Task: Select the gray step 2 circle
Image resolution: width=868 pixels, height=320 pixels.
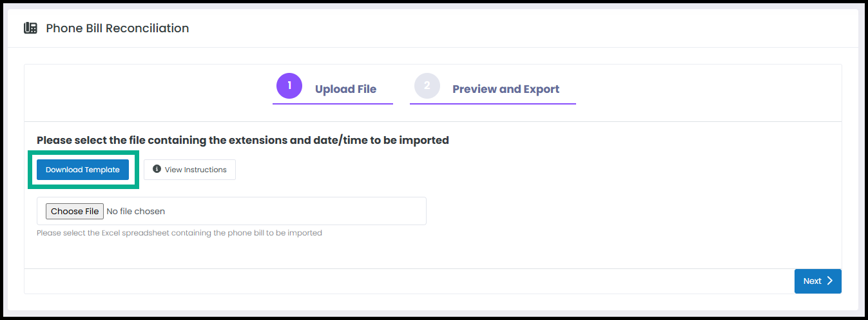Action: pos(427,86)
